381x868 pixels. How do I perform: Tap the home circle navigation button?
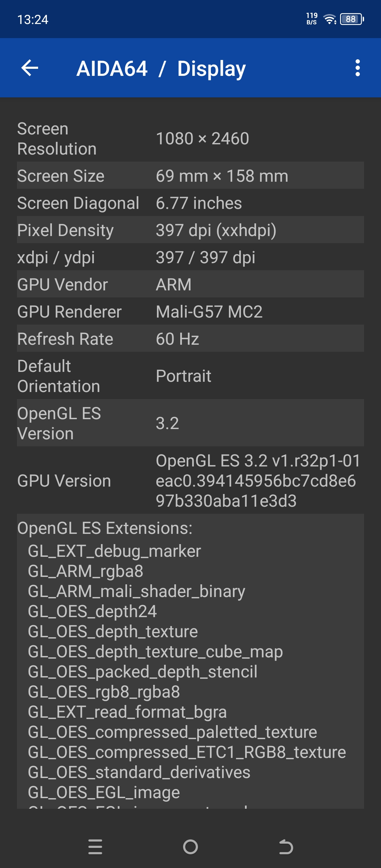(x=190, y=847)
